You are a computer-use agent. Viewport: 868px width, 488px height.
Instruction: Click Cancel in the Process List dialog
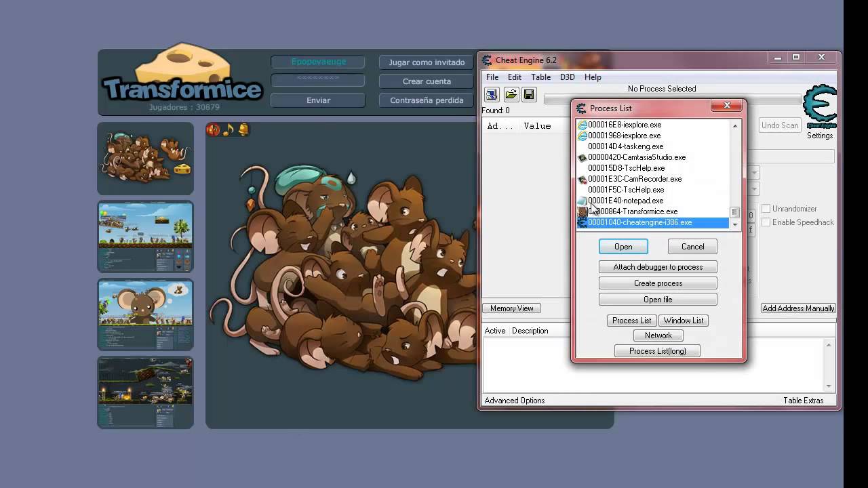click(692, 247)
